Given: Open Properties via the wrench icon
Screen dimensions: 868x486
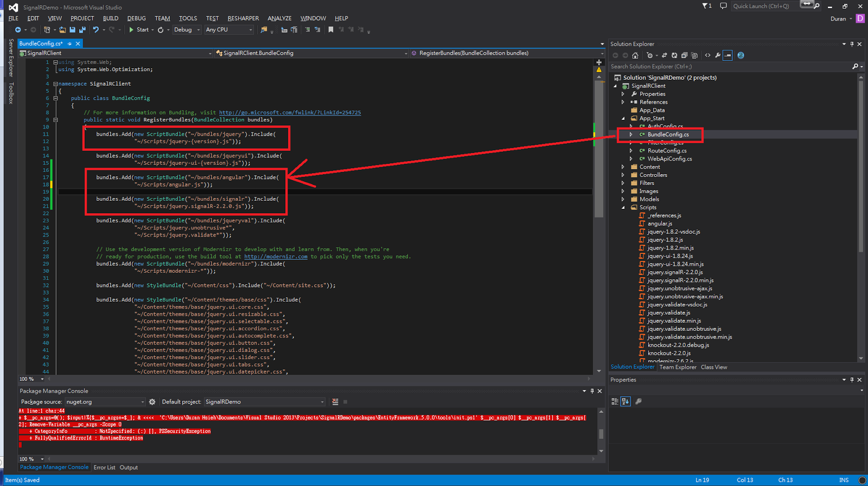Looking at the screenshot, I should (x=718, y=55).
